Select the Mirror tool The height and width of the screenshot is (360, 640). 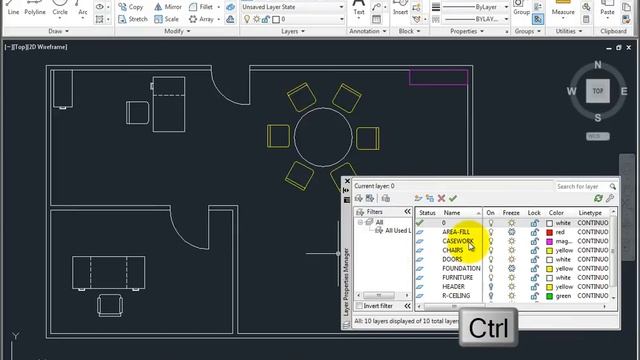168,7
